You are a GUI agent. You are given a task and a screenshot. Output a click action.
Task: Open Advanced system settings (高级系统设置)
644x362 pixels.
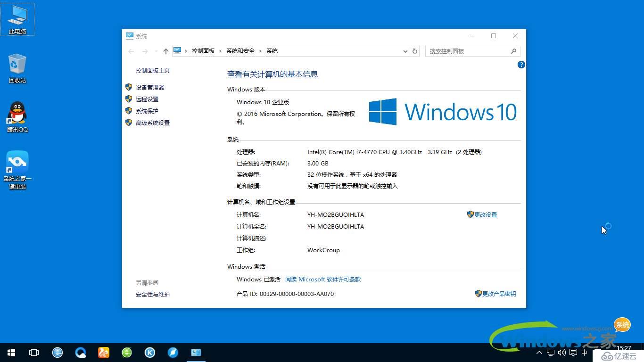(x=153, y=123)
